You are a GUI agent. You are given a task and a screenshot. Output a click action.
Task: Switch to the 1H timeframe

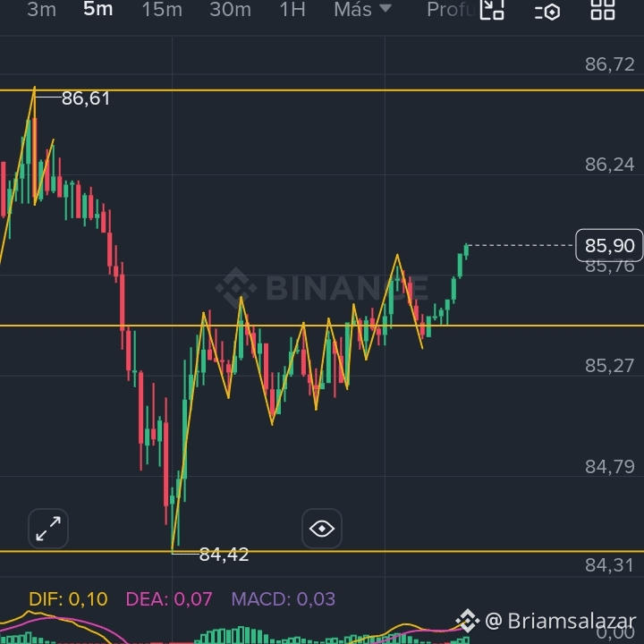[292, 10]
